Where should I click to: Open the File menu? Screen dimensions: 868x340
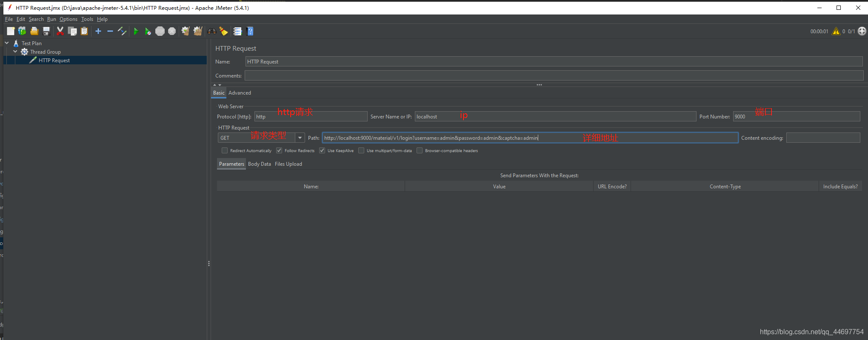click(9, 19)
